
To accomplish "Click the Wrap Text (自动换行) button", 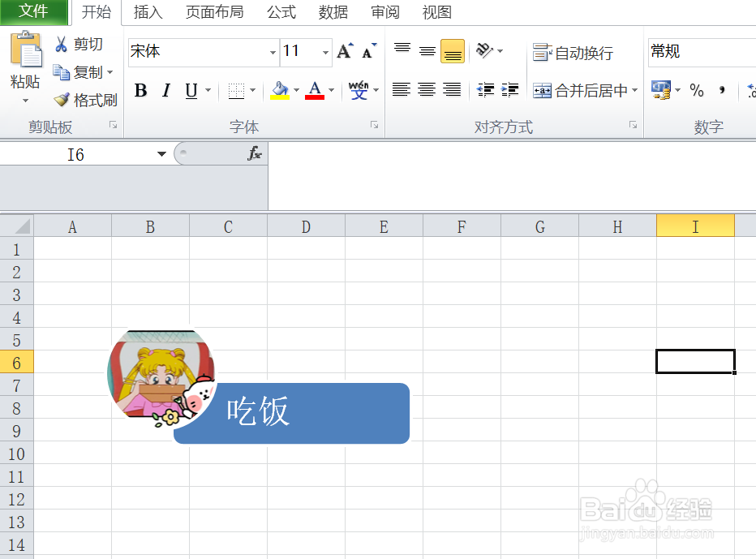I will pyautogui.click(x=573, y=52).
